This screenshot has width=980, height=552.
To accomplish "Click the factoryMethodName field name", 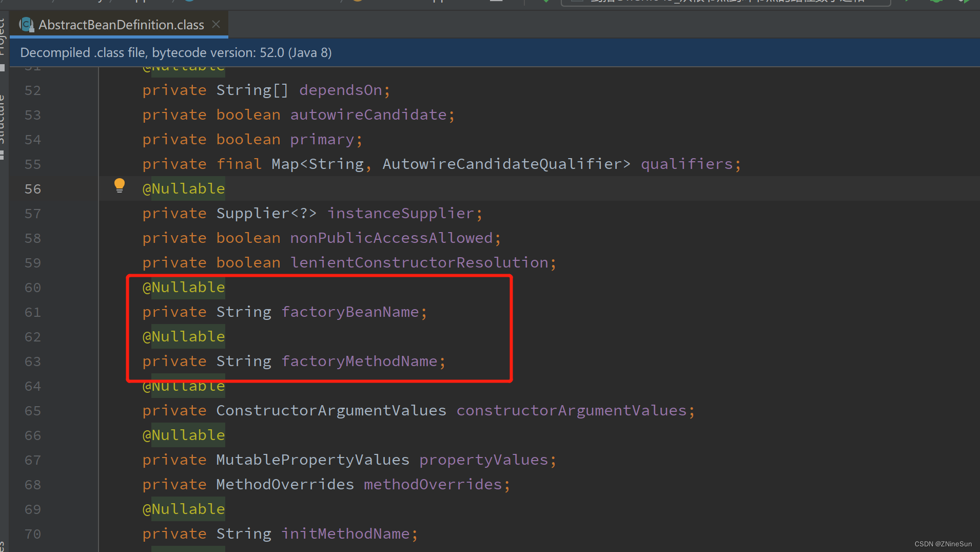I will (359, 361).
